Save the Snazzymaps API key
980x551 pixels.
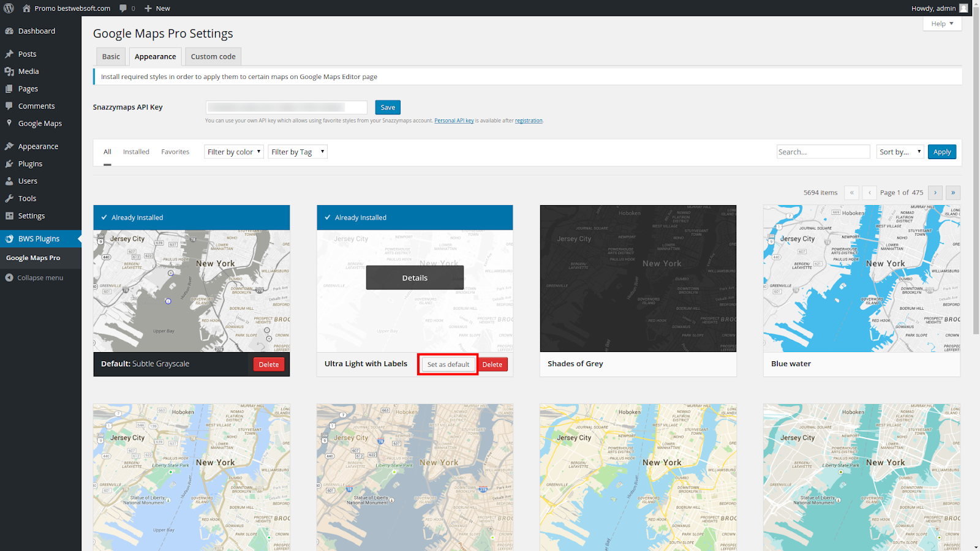coord(388,107)
